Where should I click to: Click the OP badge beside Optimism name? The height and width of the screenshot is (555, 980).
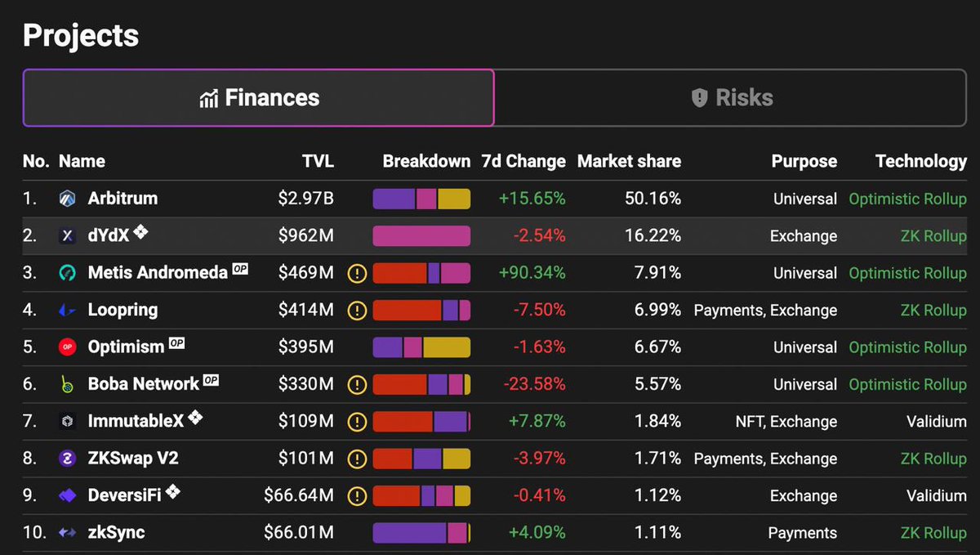(176, 343)
